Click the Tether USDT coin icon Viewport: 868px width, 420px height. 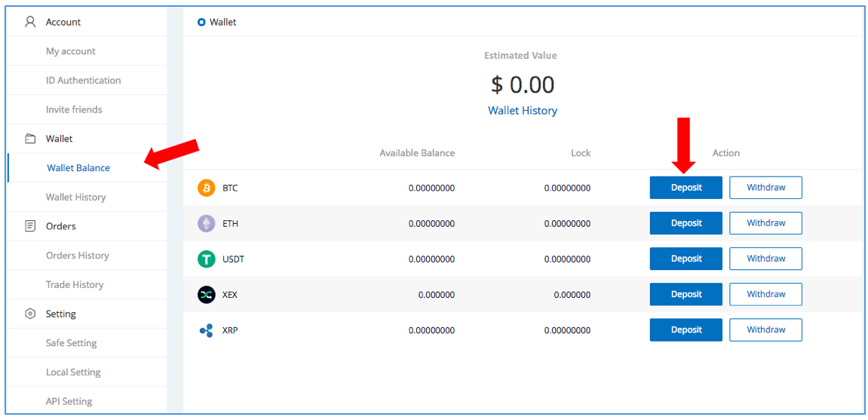[x=206, y=259]
